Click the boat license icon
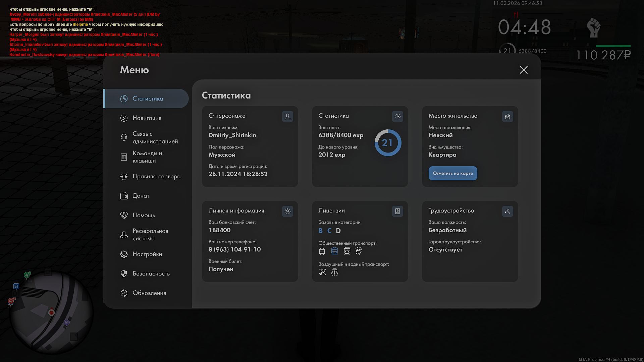Image resolution: width=644 pixels, height=362 pixels. (x=334, y=272)
